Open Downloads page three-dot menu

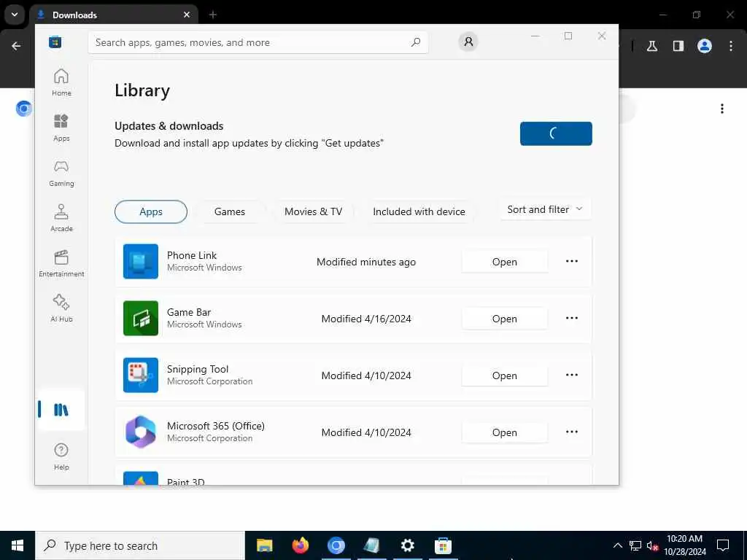click(722, 109)
